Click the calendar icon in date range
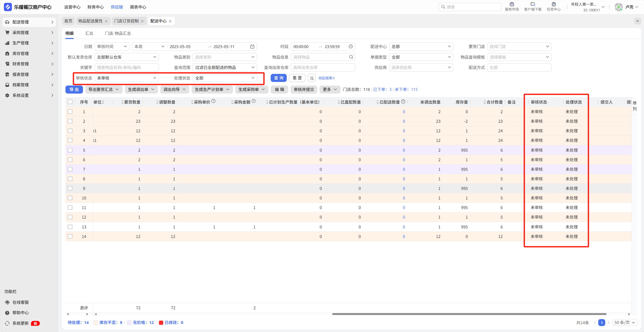Screen dimensions: 644x332 point(252,47)
